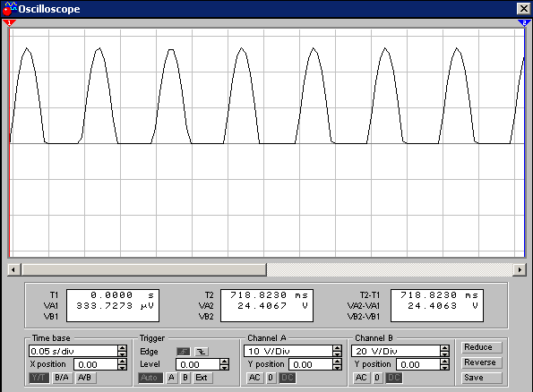533x392 pixels.
Task: Click the X position input field
Action: (x=96, y=364)
